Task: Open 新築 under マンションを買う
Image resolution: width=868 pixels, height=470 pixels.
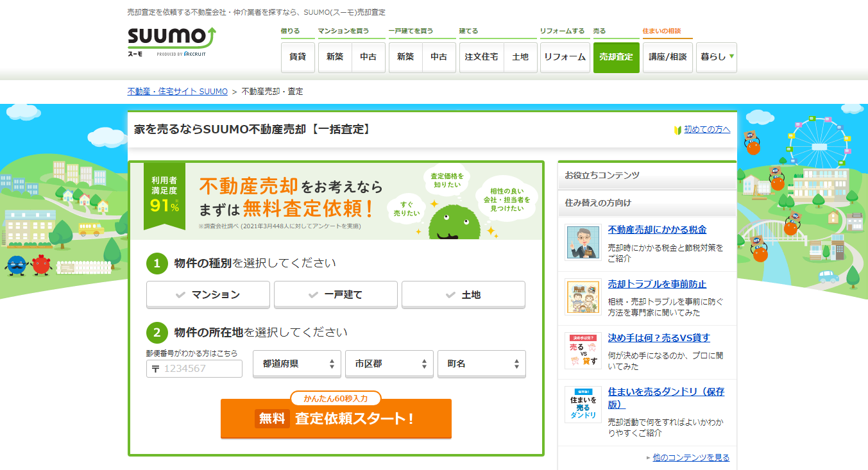Action: [x=335, y=57]
